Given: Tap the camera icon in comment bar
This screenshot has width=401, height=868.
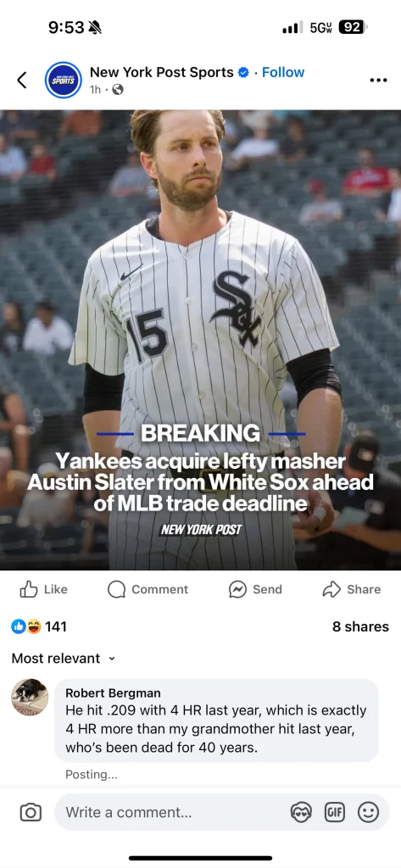Looking at the screenshot, I should point(31,812).
